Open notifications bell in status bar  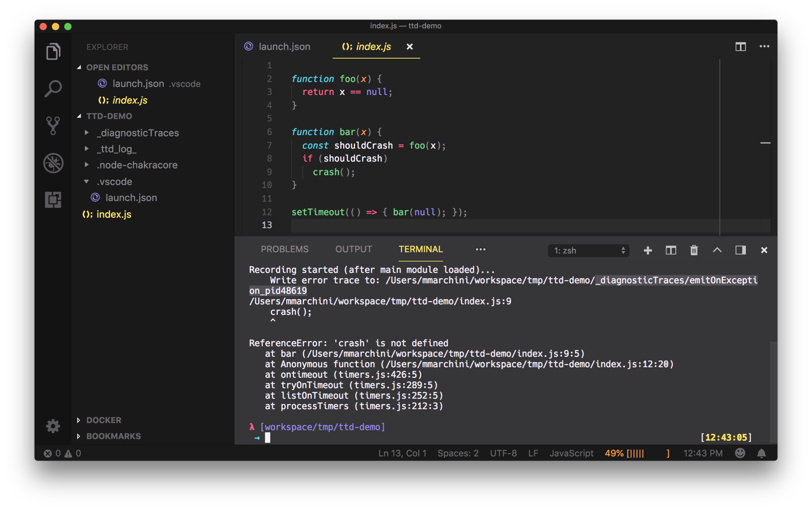pos(761,453)
